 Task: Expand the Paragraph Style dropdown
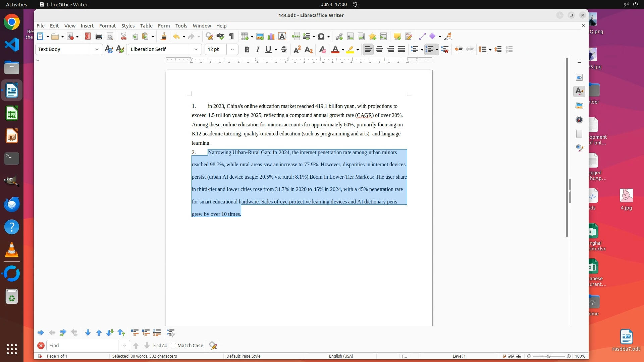coord(97,49)
